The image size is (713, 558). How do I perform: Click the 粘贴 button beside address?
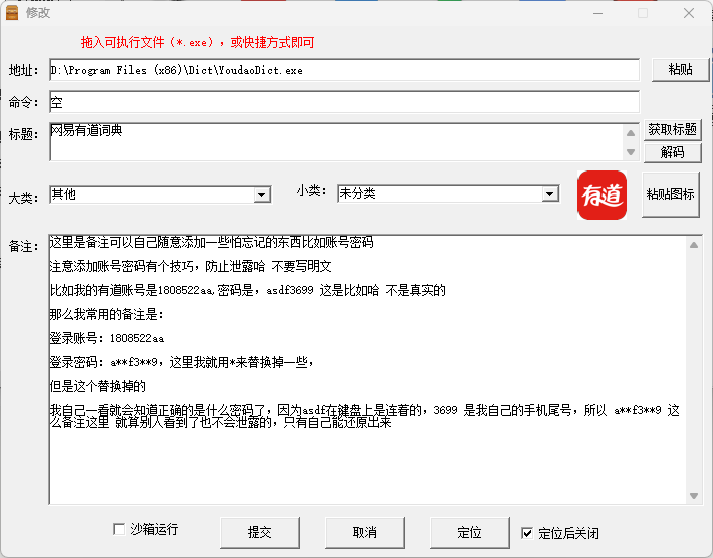tap(680, 70)
